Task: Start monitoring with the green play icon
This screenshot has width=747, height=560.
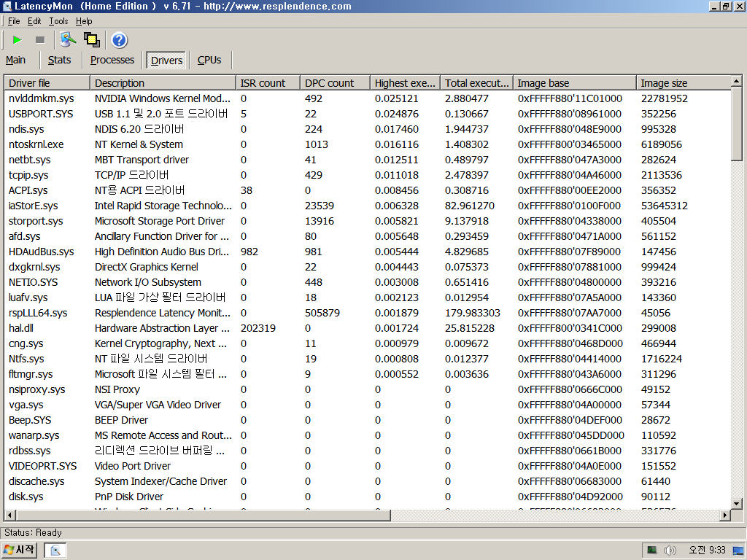Action: click(x=18, y=40)
